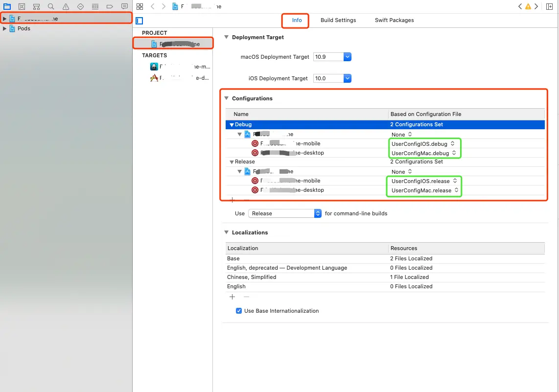Open the Find navigator magnifier icon
559x392 pixels.
(x=51, y=6)
